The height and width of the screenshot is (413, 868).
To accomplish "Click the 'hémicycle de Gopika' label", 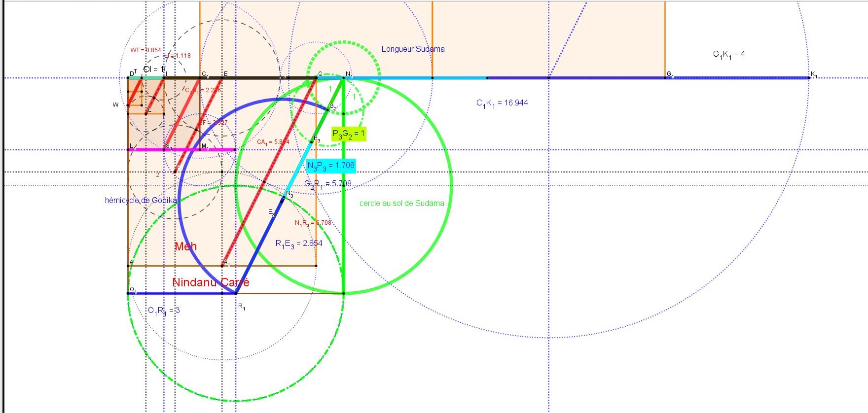I will 141,200.
